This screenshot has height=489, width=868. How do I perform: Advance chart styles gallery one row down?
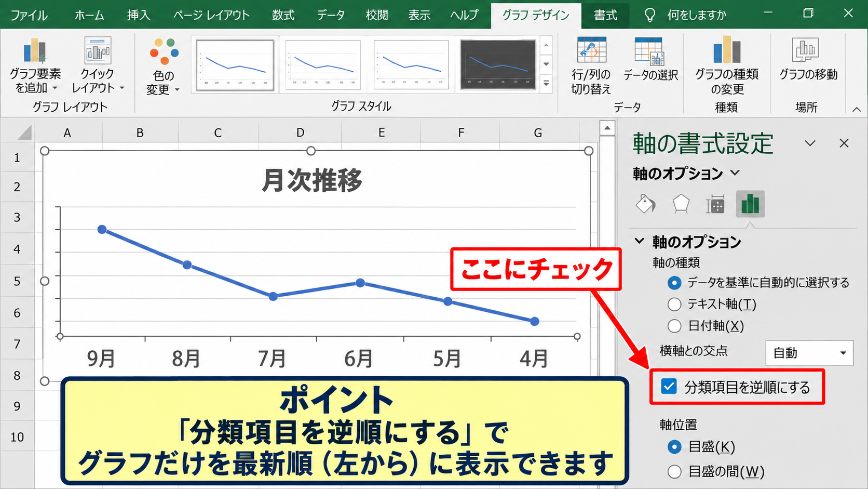(x=546, y=64)
